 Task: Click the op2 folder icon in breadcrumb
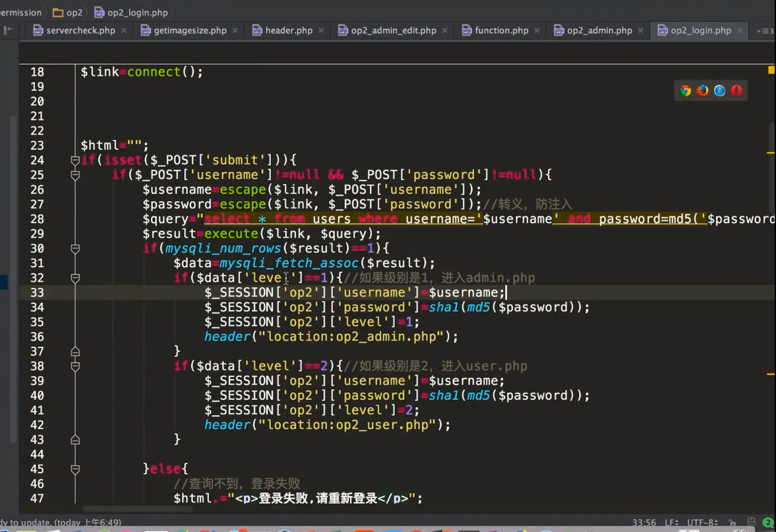tap(57, 12)
